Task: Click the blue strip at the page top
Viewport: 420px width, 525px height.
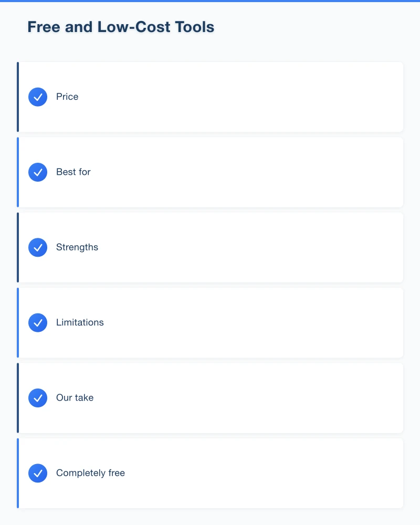Action: [x=210, y=1]
